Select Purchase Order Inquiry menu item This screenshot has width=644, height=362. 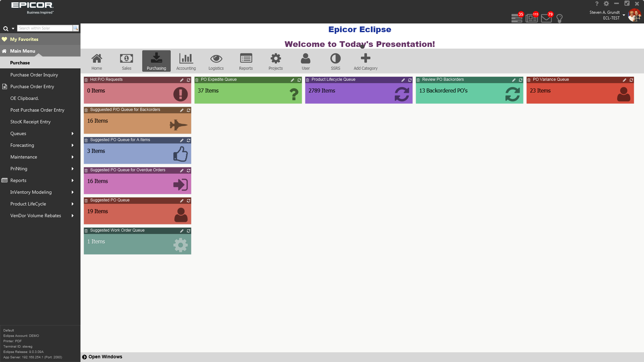[34, 75]
